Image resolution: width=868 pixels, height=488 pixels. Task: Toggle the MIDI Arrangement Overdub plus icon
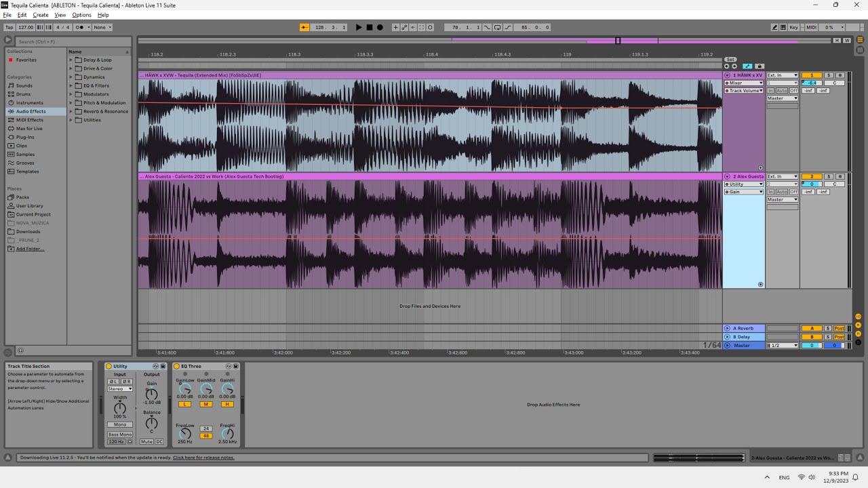396,27
